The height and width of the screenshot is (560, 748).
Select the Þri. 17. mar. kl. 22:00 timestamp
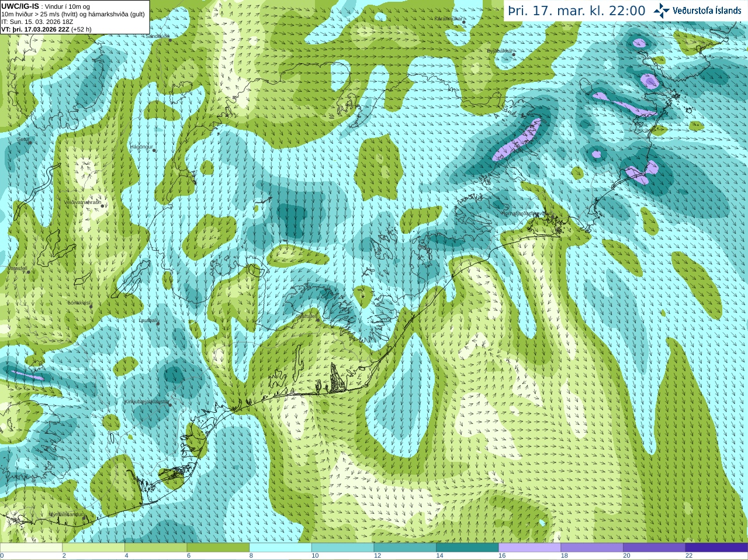point(577,11)
